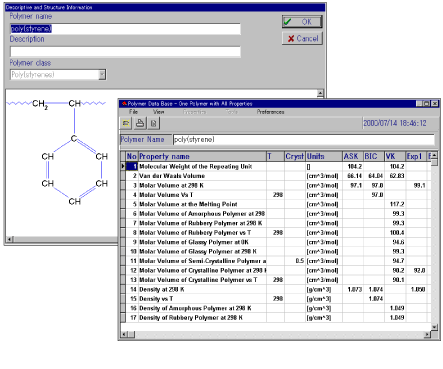This screenshot has height=369, width=443.
Task: Click the Cryst value 0.5 in row 11
Action: (x=300, y=261)
